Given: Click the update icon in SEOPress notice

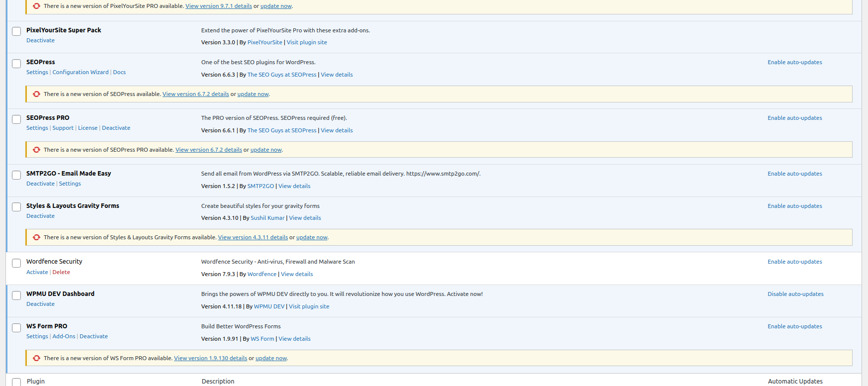Looking at the screenshot, I should [x=36, y=94].
